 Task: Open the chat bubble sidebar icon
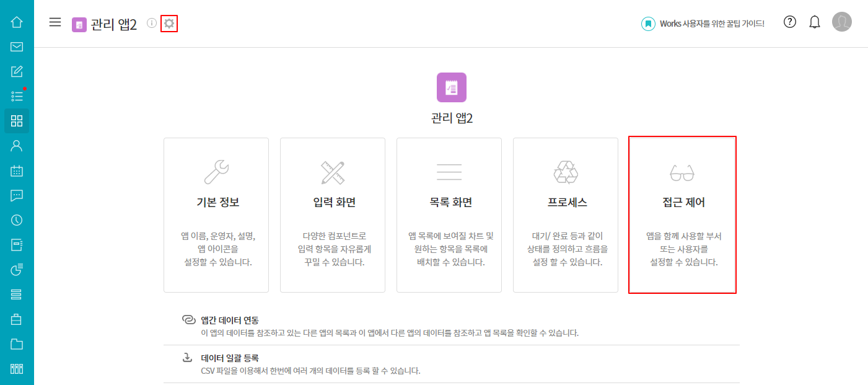click(x=17, y=195)
